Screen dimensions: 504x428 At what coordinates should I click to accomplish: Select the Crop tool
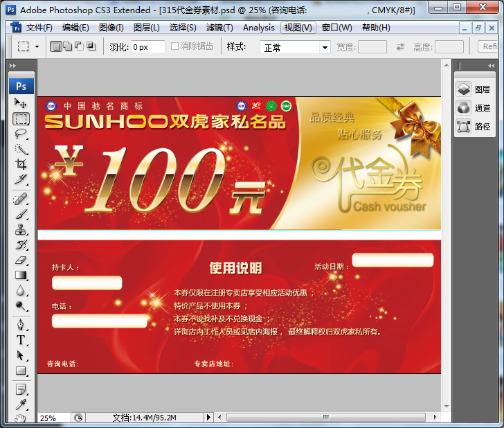(21, 164)
